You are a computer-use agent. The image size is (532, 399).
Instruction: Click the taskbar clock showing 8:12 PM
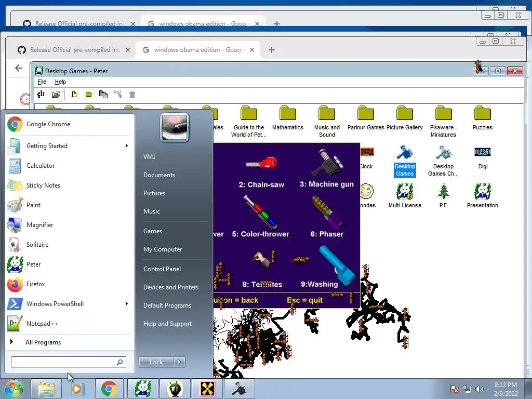506,389
